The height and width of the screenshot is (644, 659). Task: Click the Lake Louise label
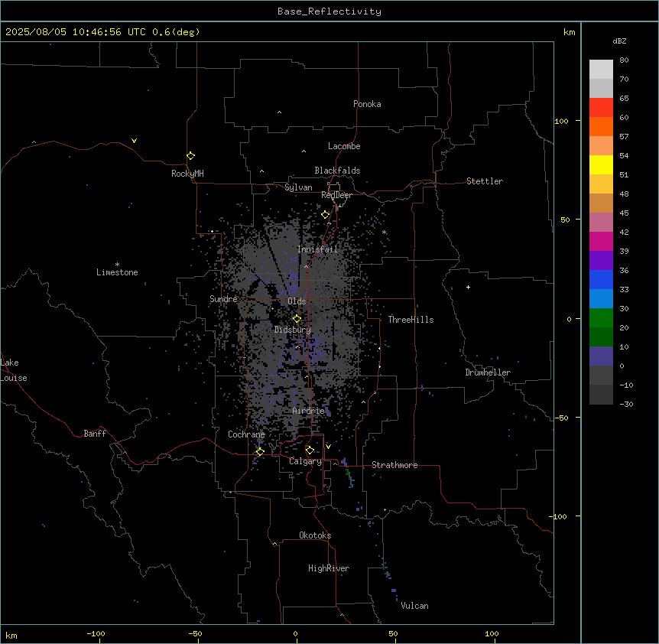click(x=14, y=370)
